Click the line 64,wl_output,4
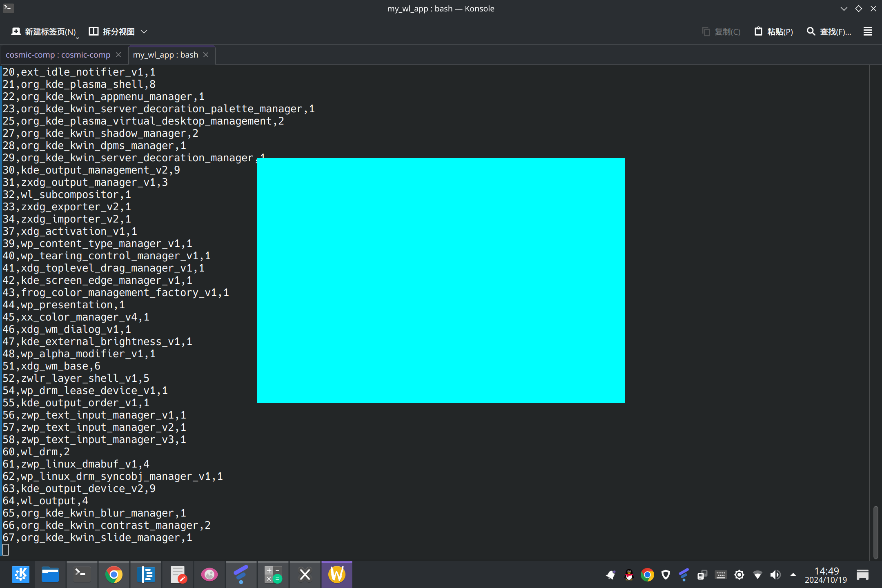 pos(45,501)
